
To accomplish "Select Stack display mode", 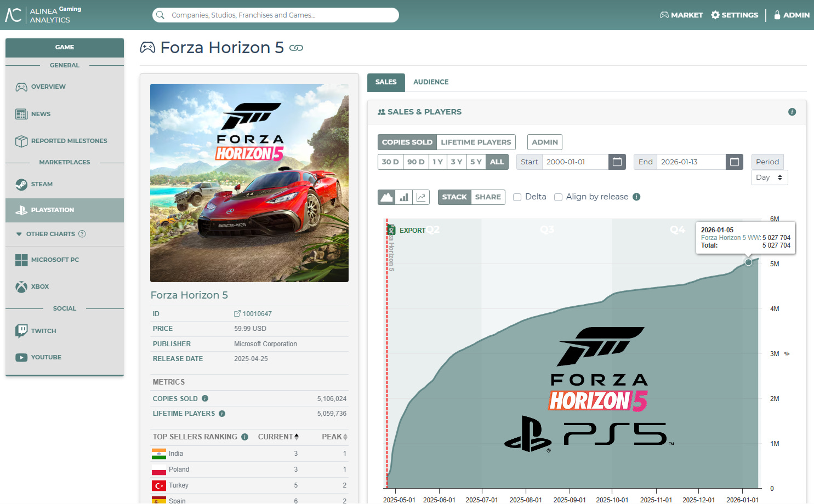I will point(454,197).
